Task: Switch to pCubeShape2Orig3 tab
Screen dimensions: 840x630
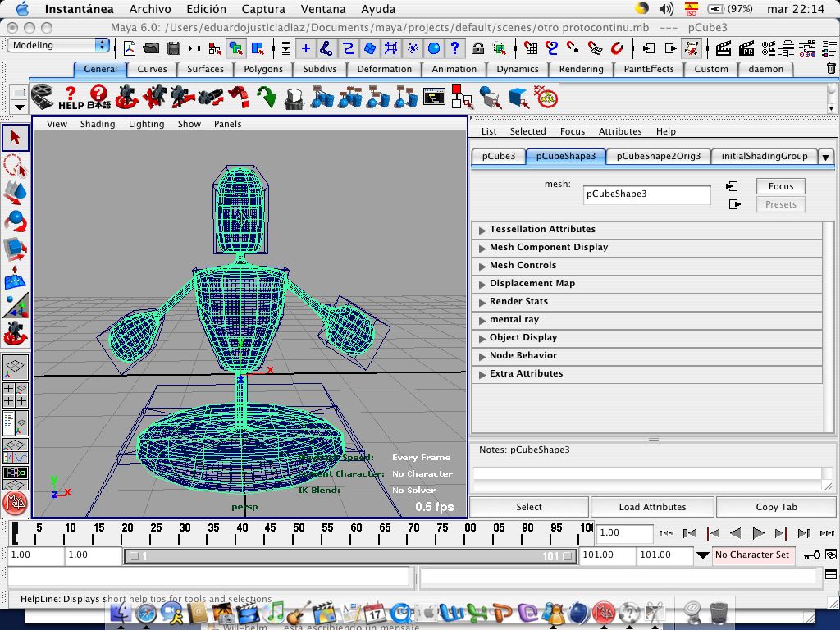Action: 659,156
